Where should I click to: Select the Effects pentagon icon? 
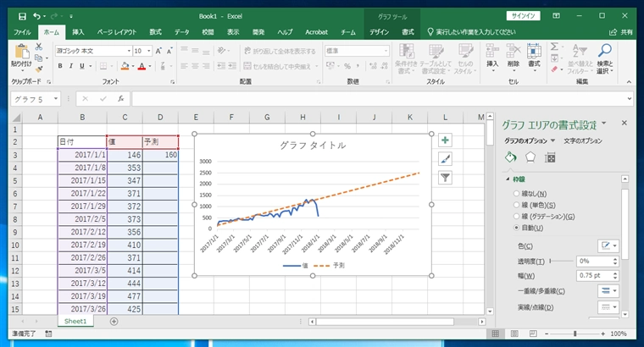pyautogui.click(x=530, y=157)
